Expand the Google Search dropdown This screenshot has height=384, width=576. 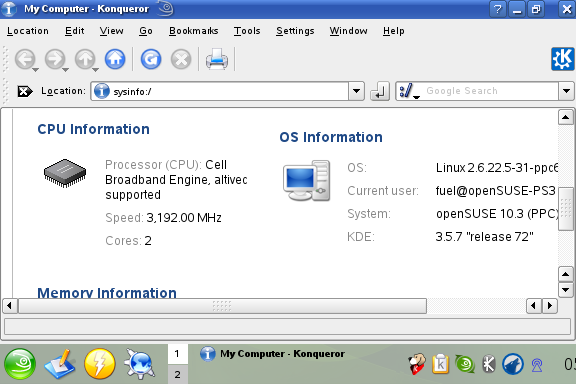coord(566,91)
